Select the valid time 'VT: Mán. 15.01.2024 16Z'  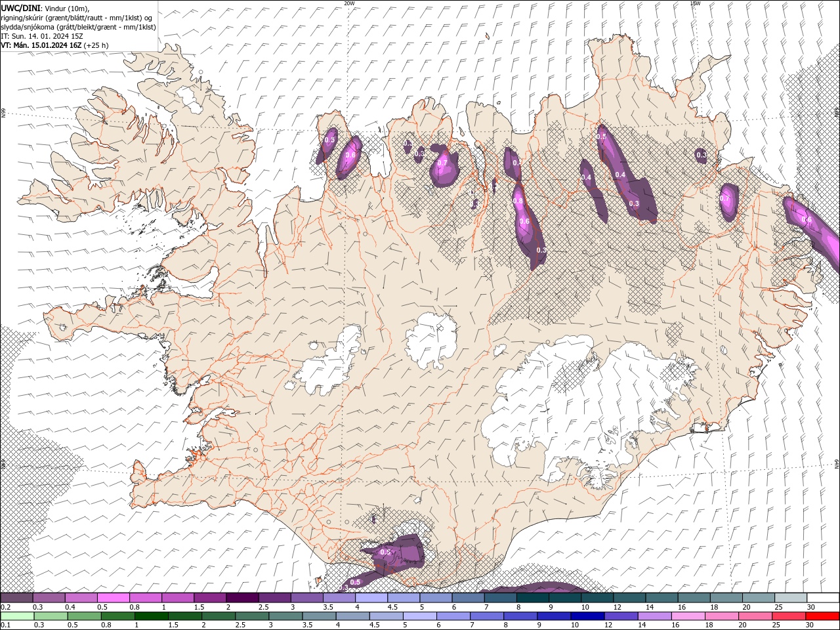41,45
